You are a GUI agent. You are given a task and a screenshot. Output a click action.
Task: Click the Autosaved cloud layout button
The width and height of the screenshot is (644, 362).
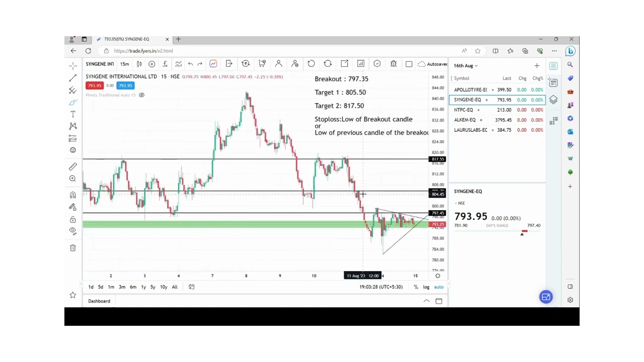tap(433, 64)
